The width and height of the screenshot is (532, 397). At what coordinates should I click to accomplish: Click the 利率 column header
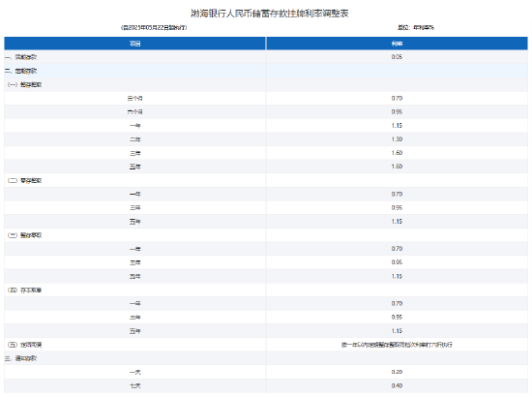397,44
